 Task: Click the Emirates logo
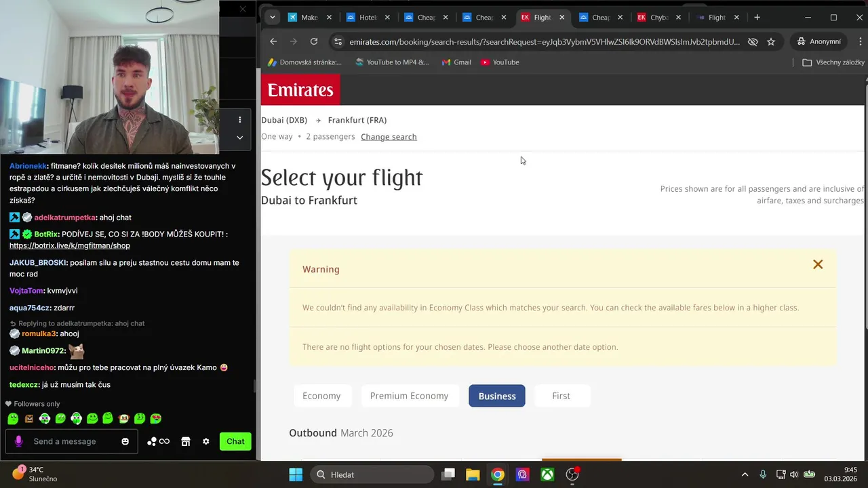(300, 89)
